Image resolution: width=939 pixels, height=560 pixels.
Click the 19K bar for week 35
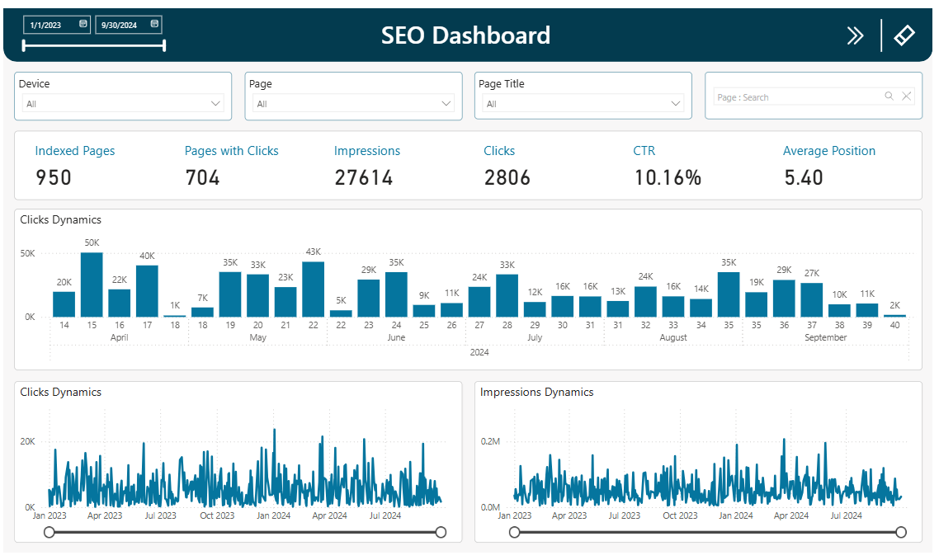[x=757, y=304]
